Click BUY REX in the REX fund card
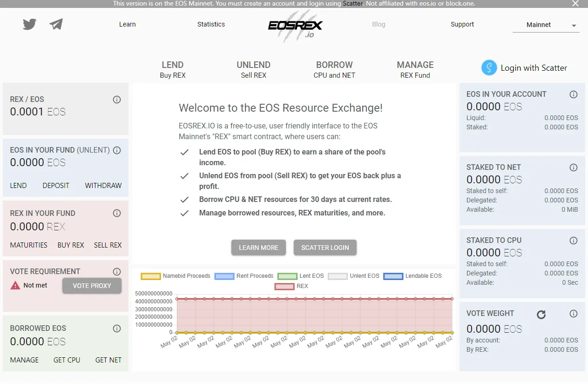588x389 pixels. 71,245
